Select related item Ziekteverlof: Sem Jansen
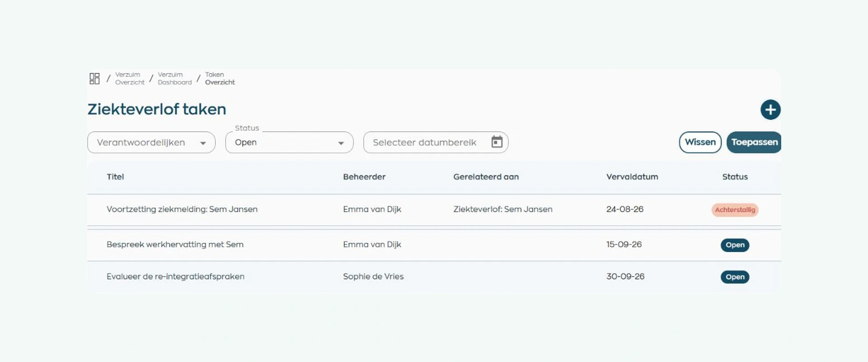868x362 pixels. (x=503, y=210)
